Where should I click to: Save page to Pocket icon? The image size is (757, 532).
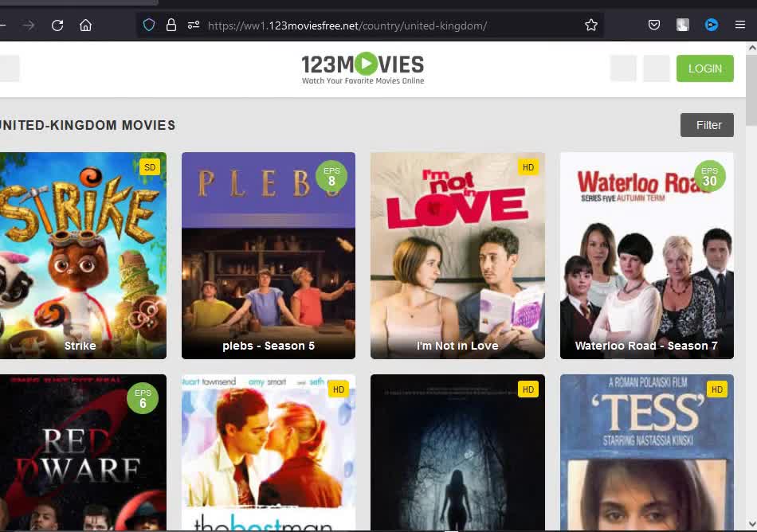click(x=654, y=25)
